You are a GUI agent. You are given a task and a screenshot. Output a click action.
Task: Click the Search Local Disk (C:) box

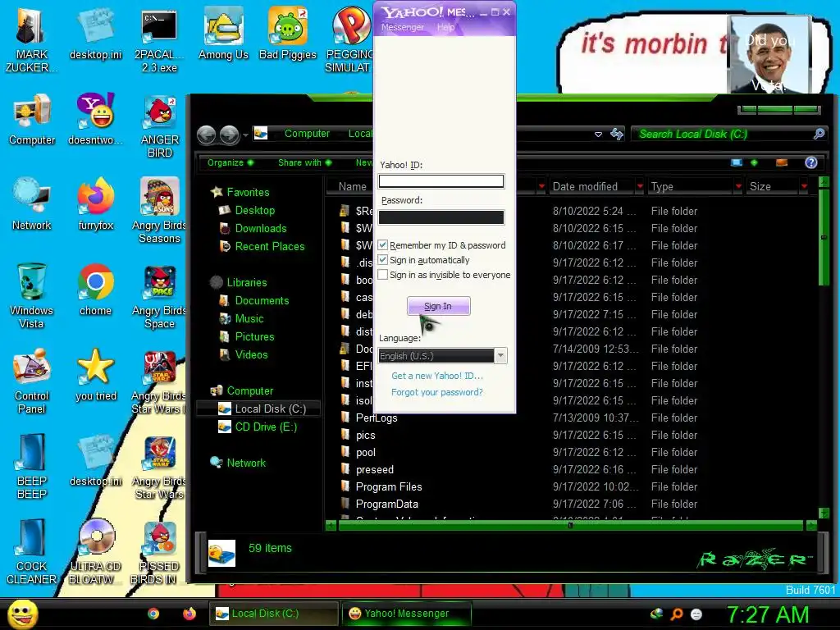pyautogui.click(x=729, y=134)
